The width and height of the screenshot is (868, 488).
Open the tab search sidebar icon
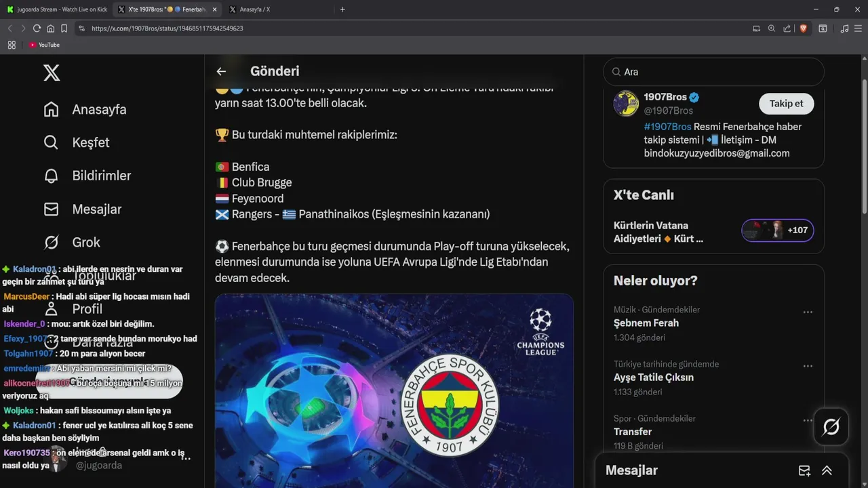(823, 28)
